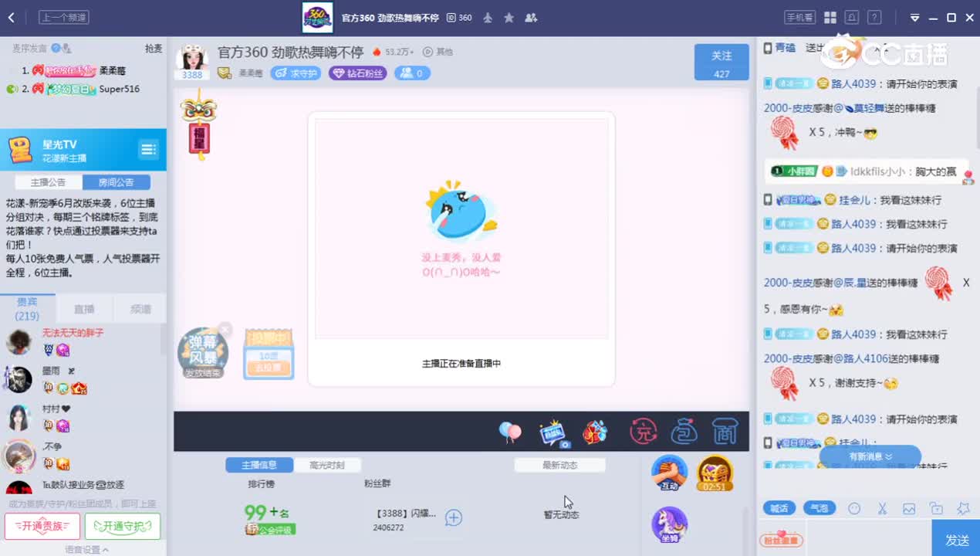The height and width of the screenshot is (556, 980).
Task: Toggle the 喊话 shout button
Action: [x=779, y=508]
